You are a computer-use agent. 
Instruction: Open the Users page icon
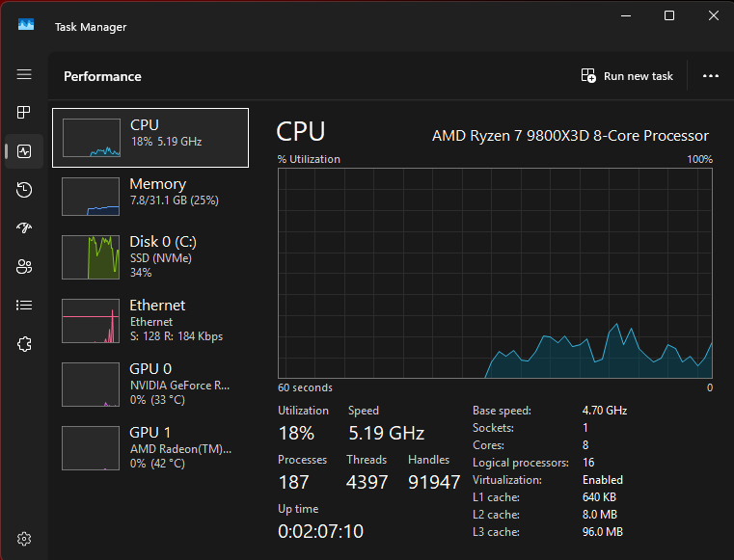point(24,267)
